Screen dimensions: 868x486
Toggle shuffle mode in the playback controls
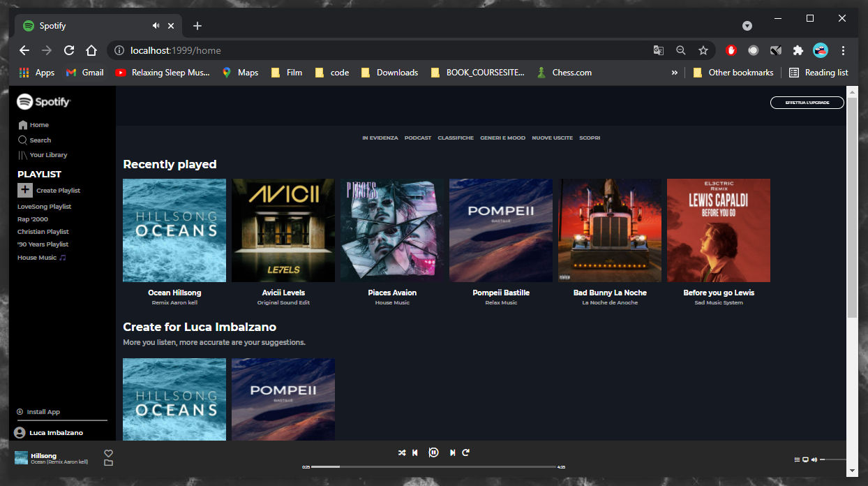402,452
